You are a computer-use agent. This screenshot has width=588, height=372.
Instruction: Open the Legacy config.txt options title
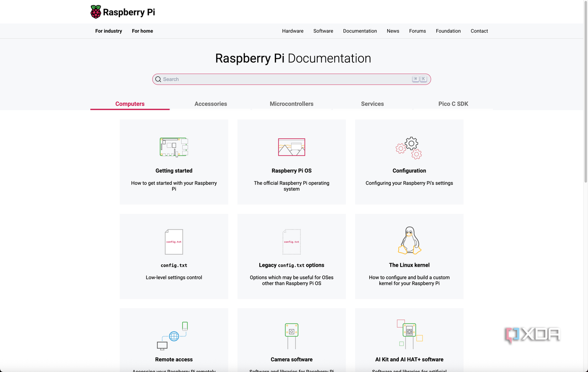click(292, 265)
